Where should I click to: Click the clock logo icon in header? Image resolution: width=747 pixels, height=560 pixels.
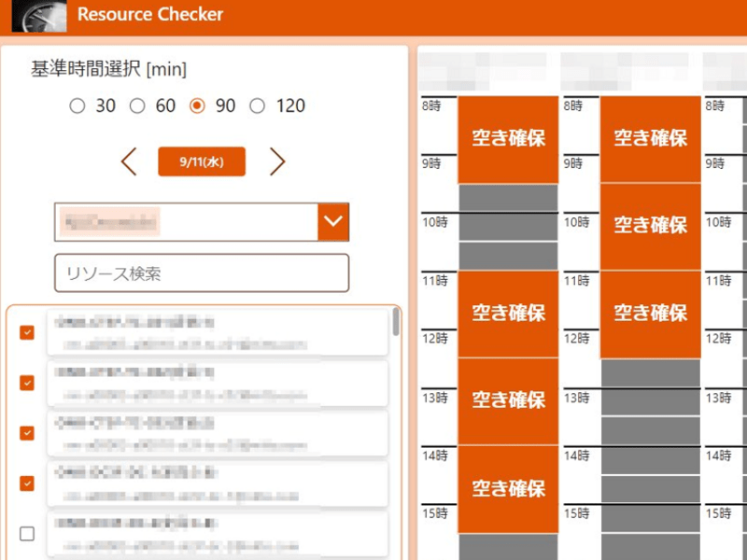(39, 15)
